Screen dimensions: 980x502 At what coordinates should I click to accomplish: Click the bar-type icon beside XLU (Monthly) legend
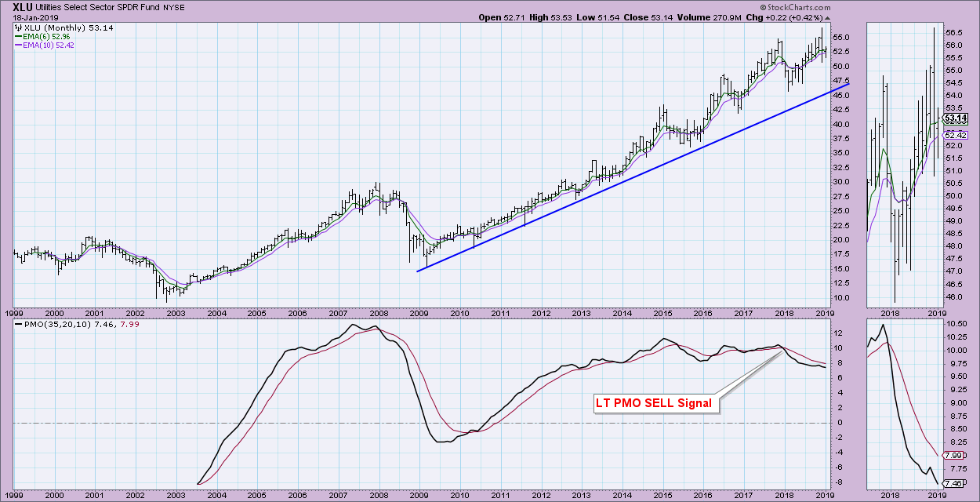(20, 28)
